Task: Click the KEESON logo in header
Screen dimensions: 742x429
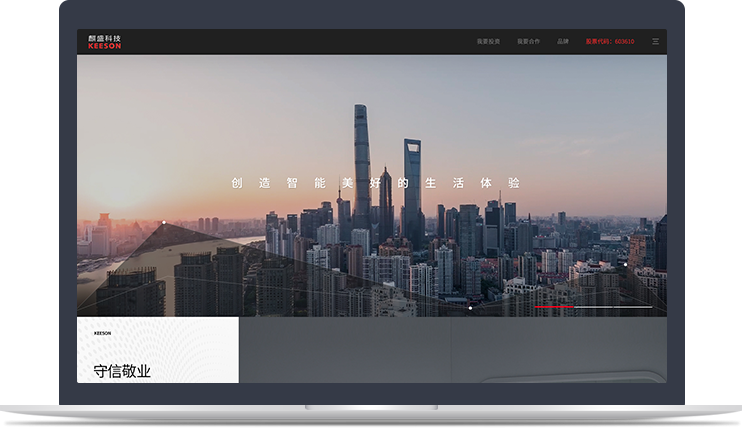Action: pyautogui.click(x=104, y=42)
